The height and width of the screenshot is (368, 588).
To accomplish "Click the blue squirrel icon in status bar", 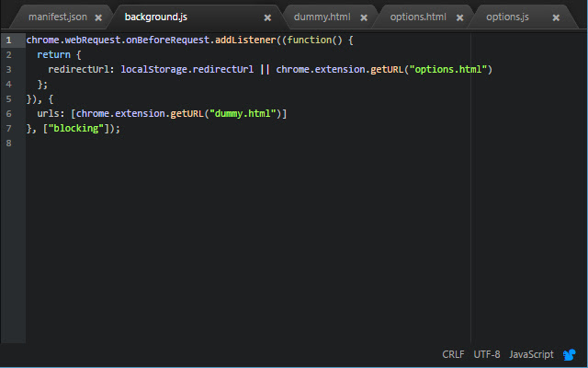I will pos(570,354).
